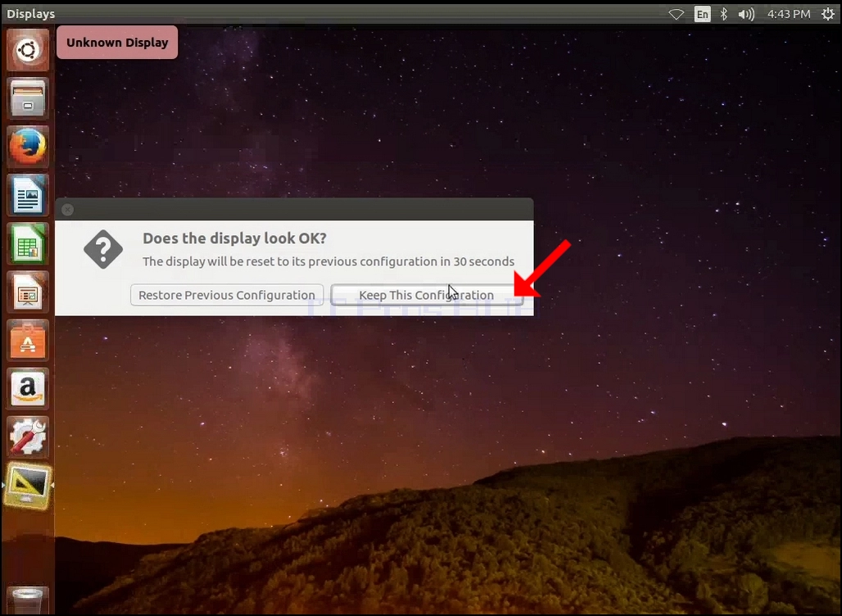Open Firefox web browser
The width and height of the screenshot is (842, 616).
[x=28, y=147]
